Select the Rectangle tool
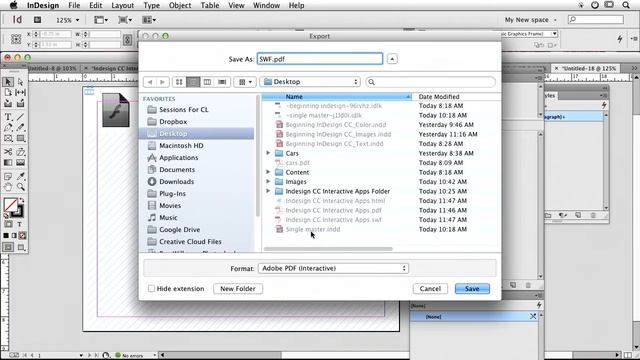 [20, 138]
